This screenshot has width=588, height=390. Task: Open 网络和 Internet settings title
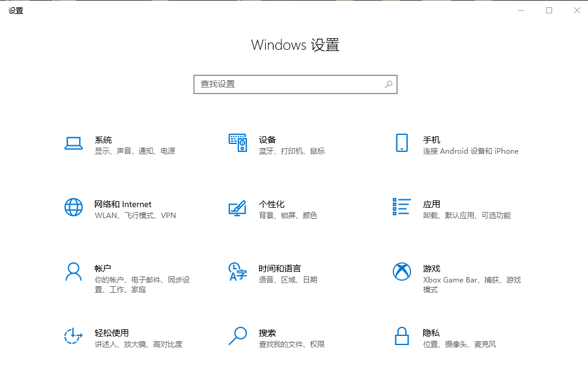click(123, 205)
